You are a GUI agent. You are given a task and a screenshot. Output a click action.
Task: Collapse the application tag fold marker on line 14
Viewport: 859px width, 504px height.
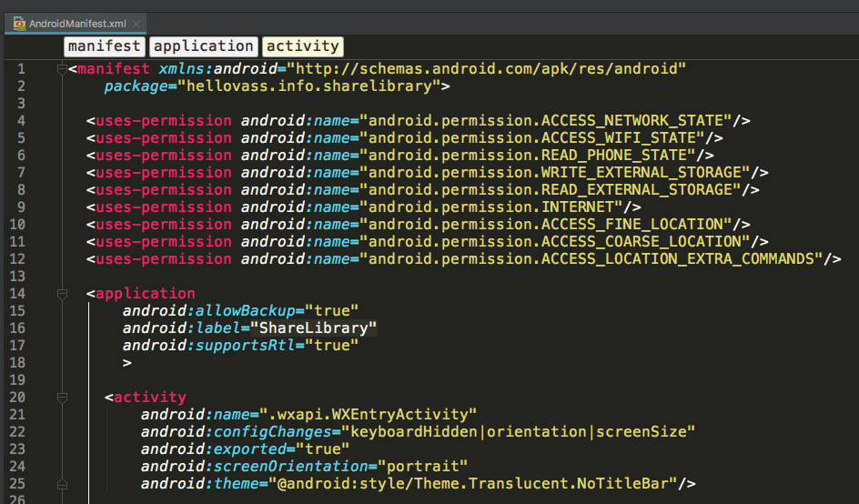[x=62, y=294]
